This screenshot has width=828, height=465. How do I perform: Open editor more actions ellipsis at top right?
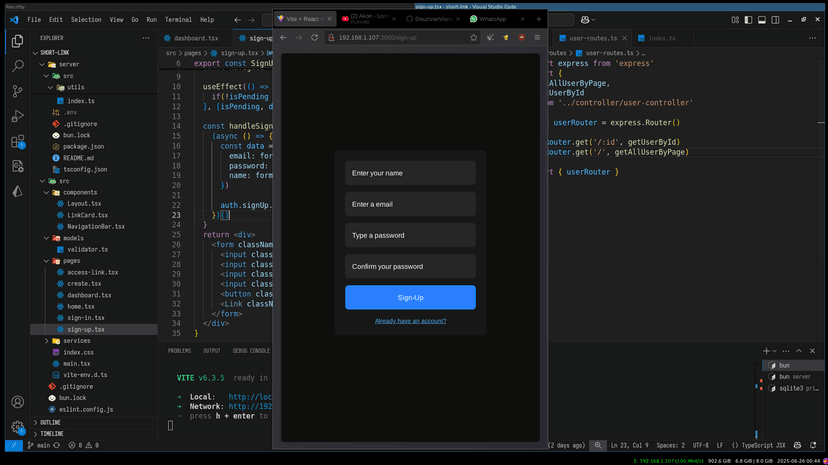click(x=812, y=38)
